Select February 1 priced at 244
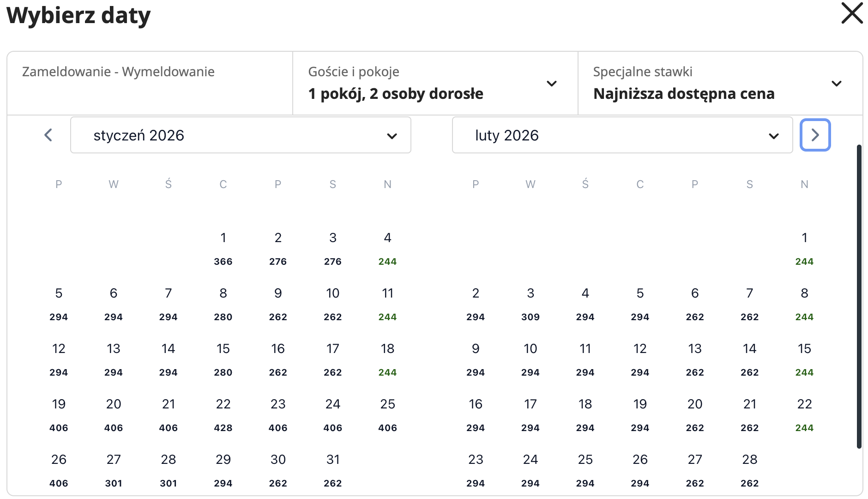Image resolution: width=868 pixels, height=499 pixels. 804,248
